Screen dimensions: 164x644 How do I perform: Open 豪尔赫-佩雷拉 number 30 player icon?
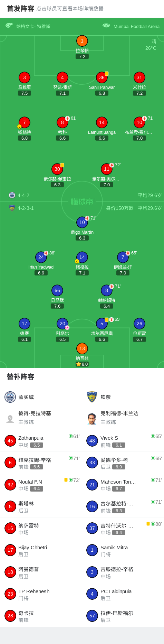(x=57, y=169)
